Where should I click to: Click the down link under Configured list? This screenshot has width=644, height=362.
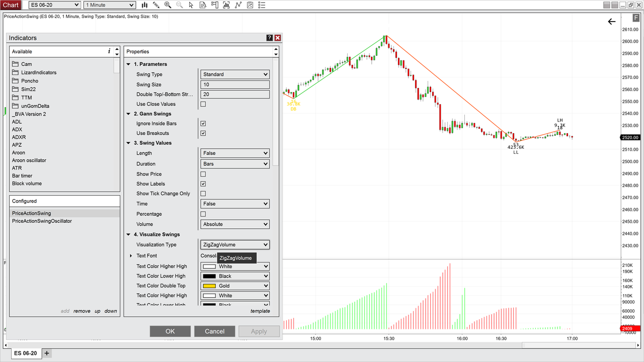pos(111,311)
